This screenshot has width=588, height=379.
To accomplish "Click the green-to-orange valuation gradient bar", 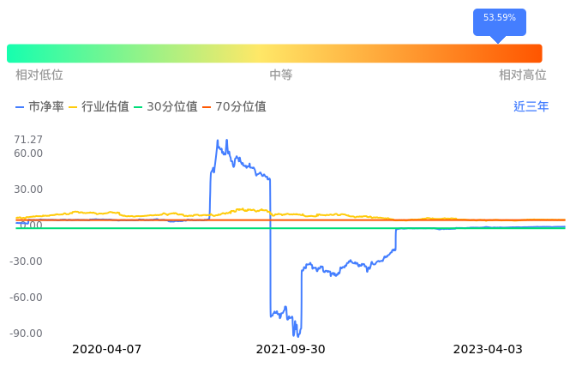I will point(274,53).
